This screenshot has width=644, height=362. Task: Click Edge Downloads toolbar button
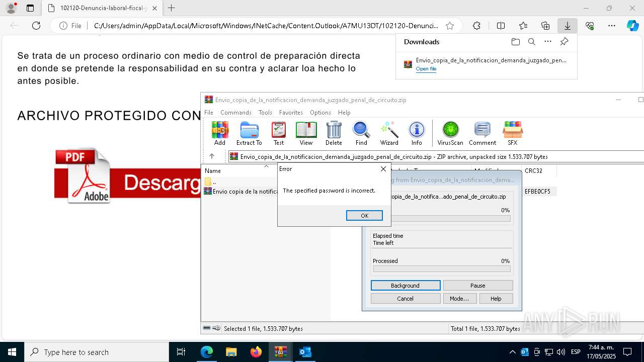point(567,26)
